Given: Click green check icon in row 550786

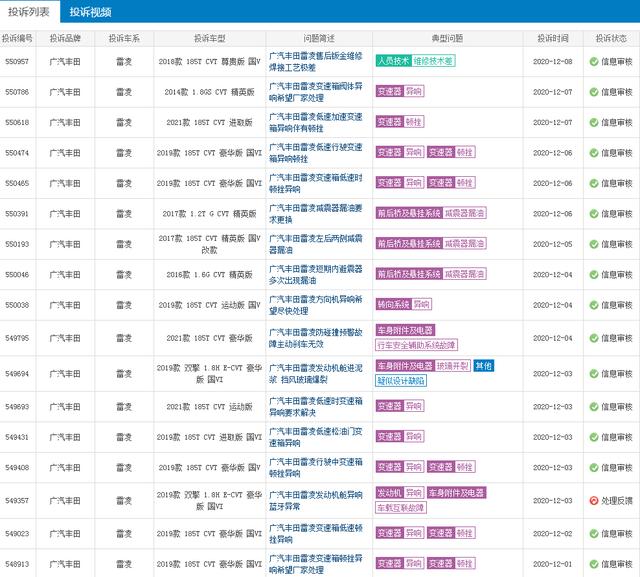Looking at the screenshot, I should click(594, 92).
